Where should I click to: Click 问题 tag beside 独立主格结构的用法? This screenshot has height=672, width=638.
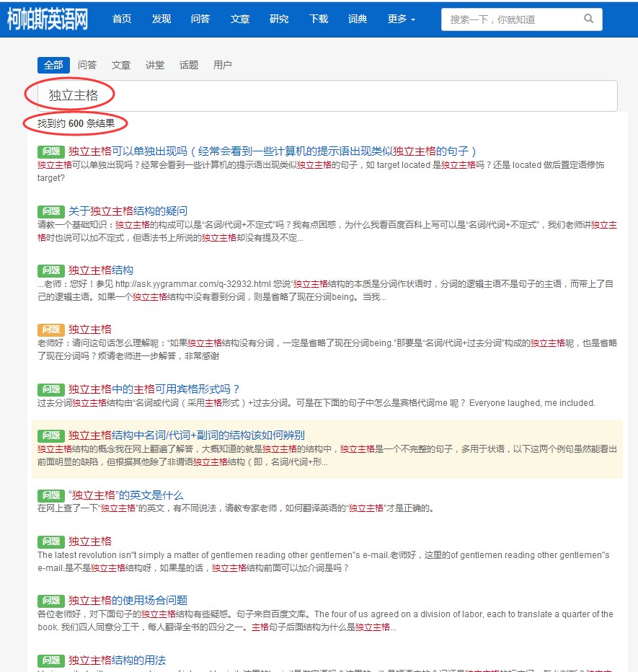tap(51, 660)
